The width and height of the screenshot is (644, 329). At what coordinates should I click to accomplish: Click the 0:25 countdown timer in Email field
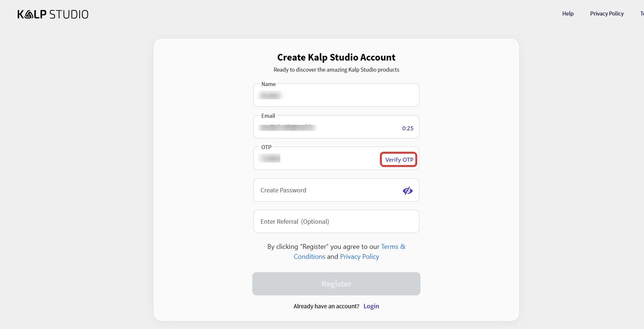pos(408,128)
